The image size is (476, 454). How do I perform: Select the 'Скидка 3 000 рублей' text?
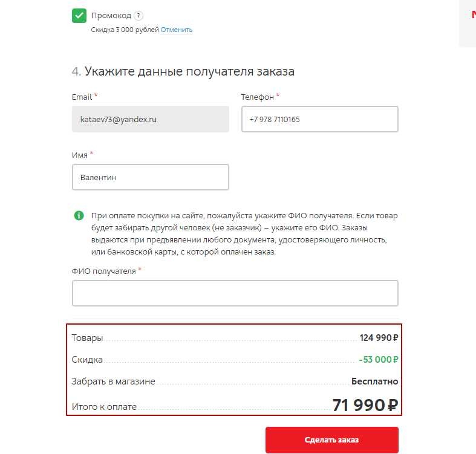(x=125, y=30)
